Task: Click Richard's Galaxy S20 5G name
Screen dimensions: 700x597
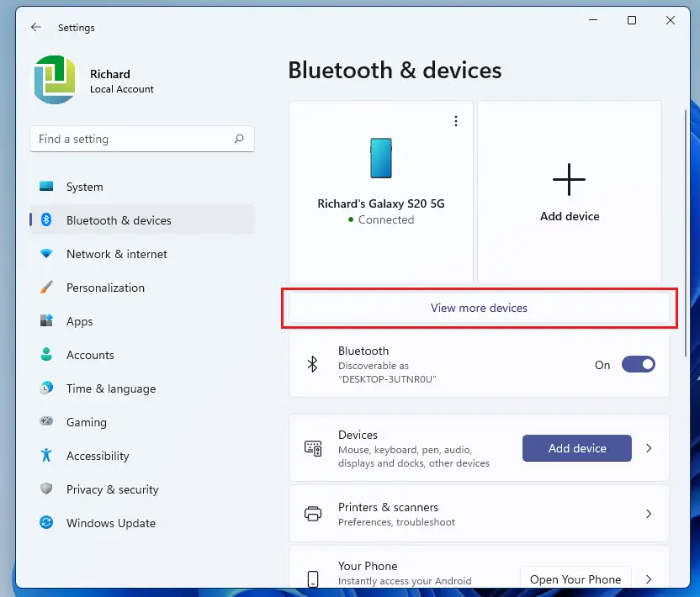Action: point(381,203)
